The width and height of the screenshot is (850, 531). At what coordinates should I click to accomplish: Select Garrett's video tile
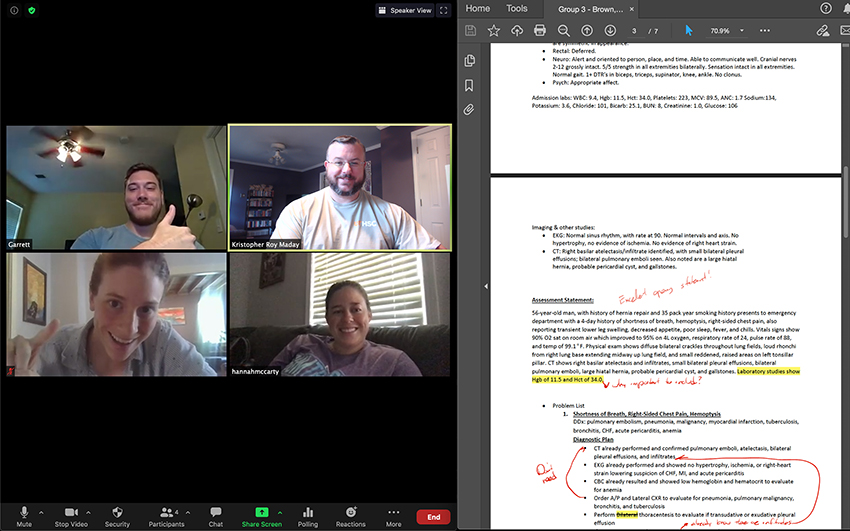pos(116,187)
